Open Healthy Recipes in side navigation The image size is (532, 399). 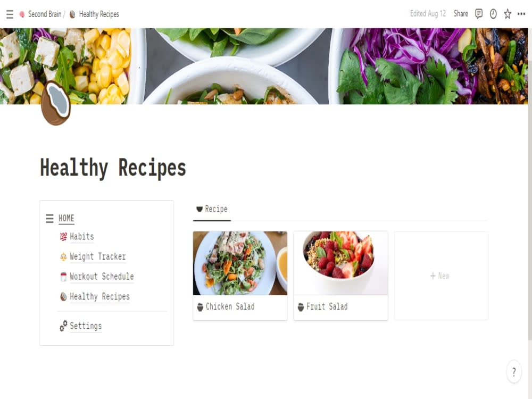[95, 296]
